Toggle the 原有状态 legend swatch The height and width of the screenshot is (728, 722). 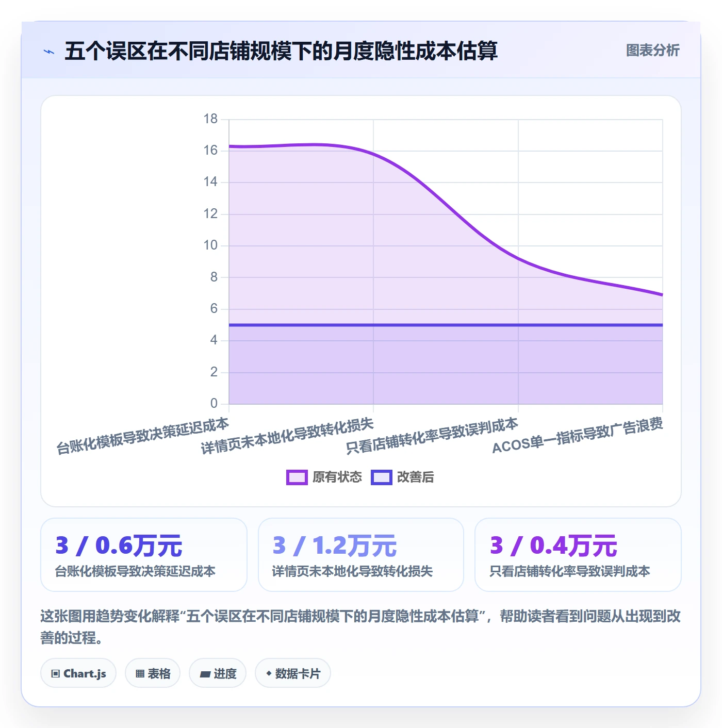[297, 477]
